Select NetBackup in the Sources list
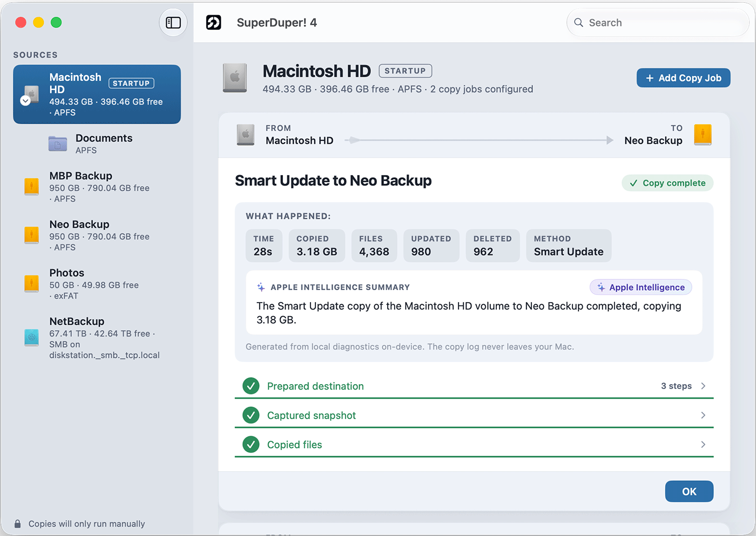The image size is (756, 536). 97,338
